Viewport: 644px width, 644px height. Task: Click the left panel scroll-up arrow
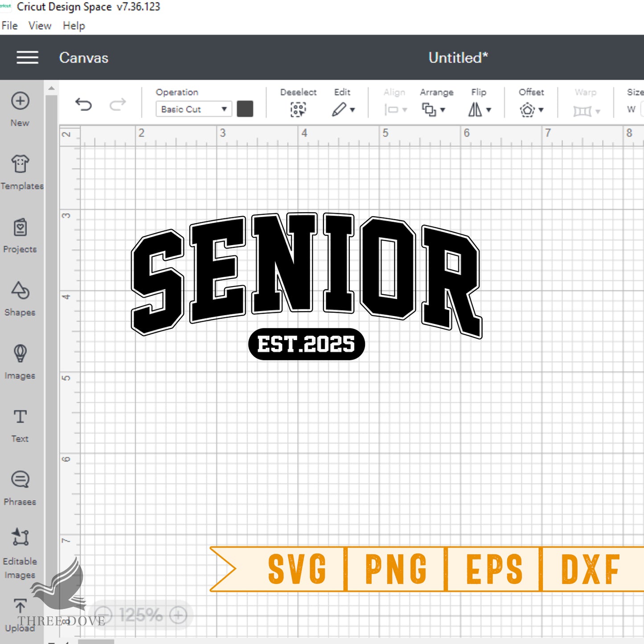(x=52, y=88)
